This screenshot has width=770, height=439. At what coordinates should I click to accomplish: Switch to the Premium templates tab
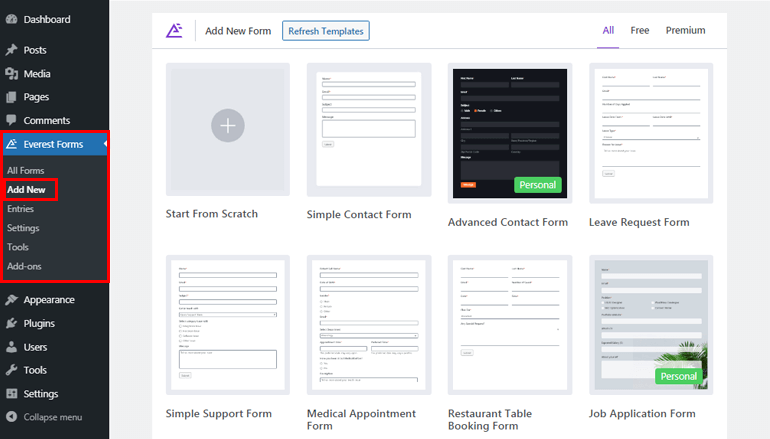coord(685,30)
